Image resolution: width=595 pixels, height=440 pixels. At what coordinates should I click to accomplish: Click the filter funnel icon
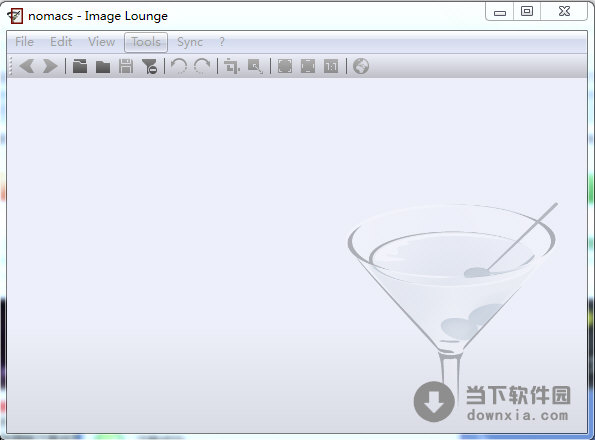(150, 66)
